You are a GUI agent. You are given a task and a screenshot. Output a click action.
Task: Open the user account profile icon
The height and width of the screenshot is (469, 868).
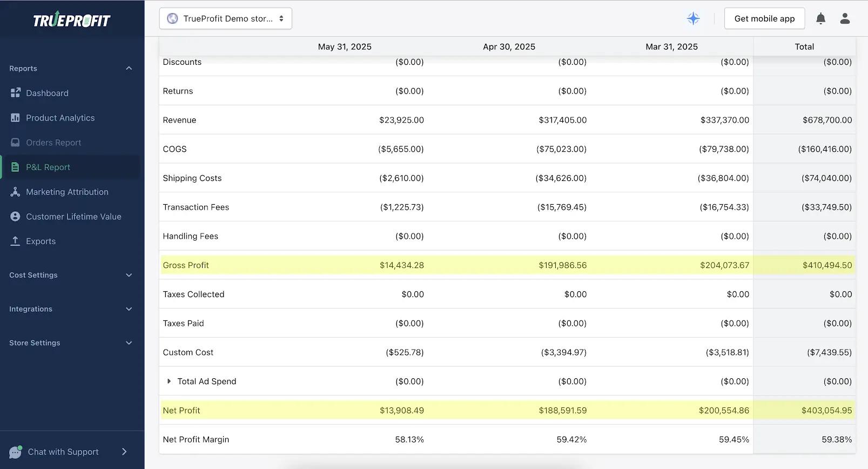tap(845, 18)
